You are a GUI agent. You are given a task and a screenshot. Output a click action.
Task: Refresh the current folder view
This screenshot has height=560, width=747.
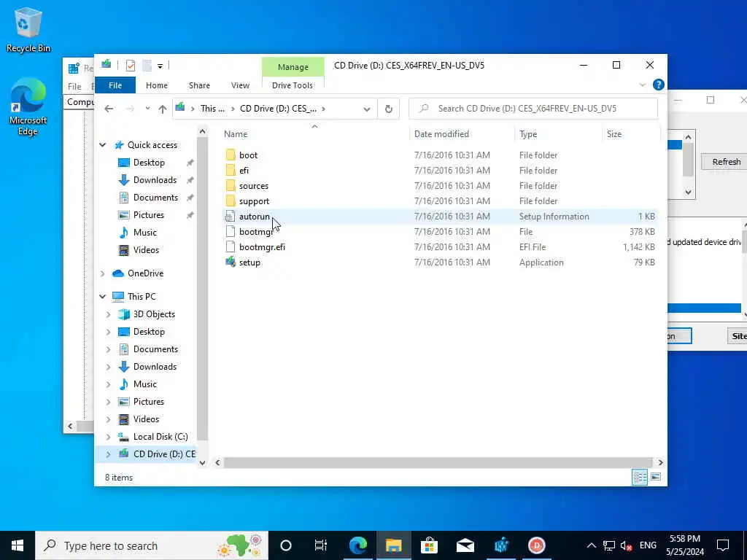pos(389,109)
